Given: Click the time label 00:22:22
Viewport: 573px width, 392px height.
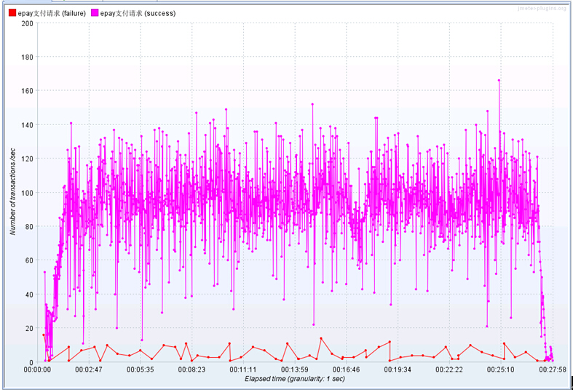Looking at the screenshot, I should (449, 369).
